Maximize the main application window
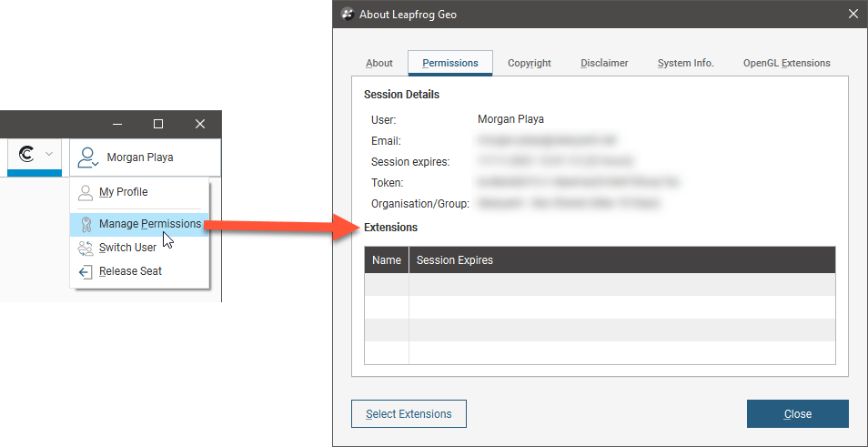Viewport: 868px width, 447px height. coord(158,124)
